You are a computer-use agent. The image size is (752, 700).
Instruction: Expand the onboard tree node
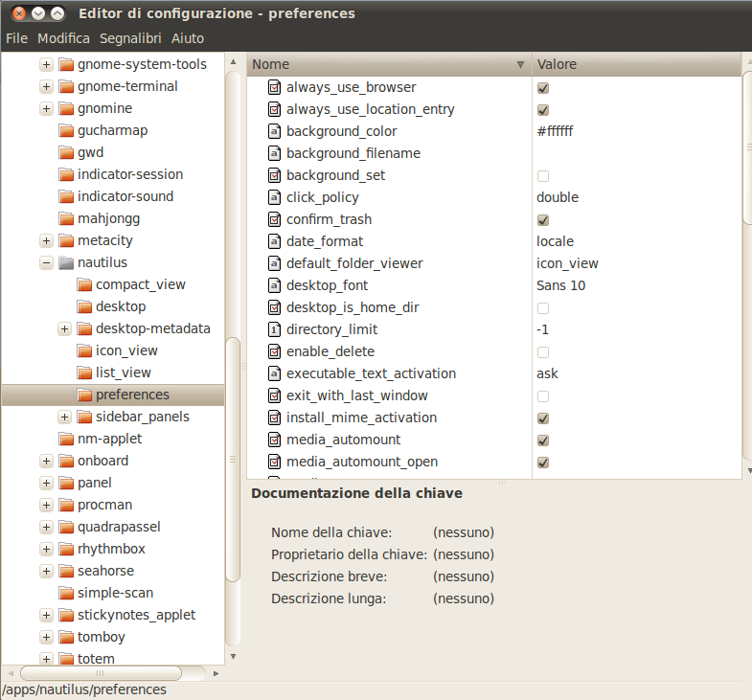coord(46,462)
